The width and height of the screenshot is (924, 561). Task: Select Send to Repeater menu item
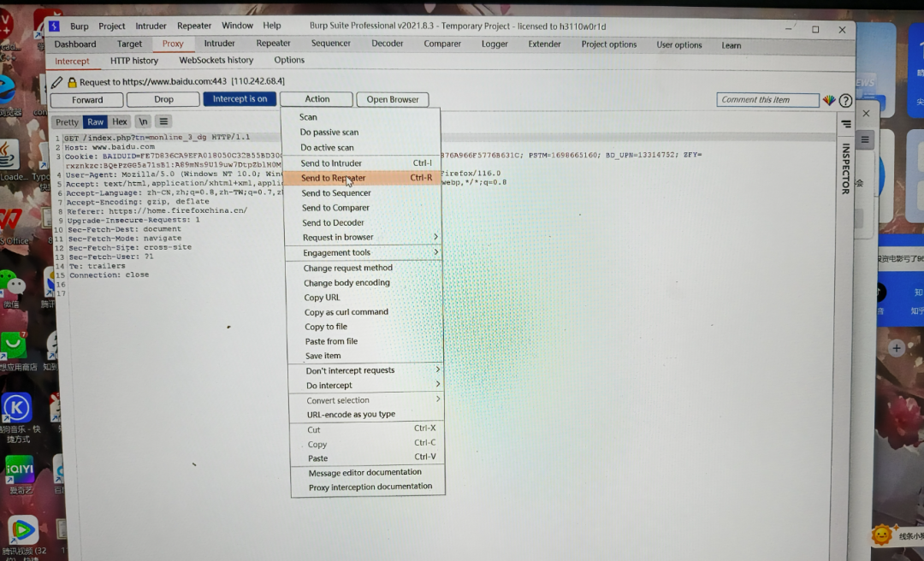(362, 178)
